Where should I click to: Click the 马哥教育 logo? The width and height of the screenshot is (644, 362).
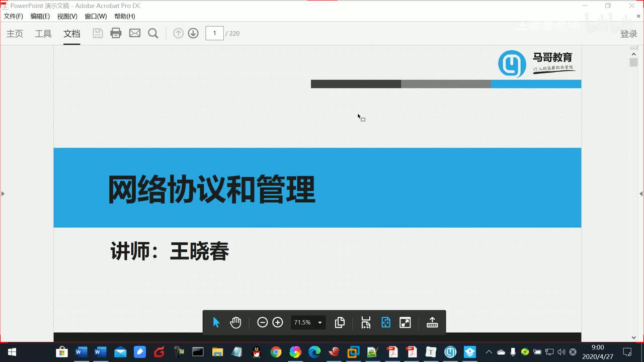[x=536, y=63]
